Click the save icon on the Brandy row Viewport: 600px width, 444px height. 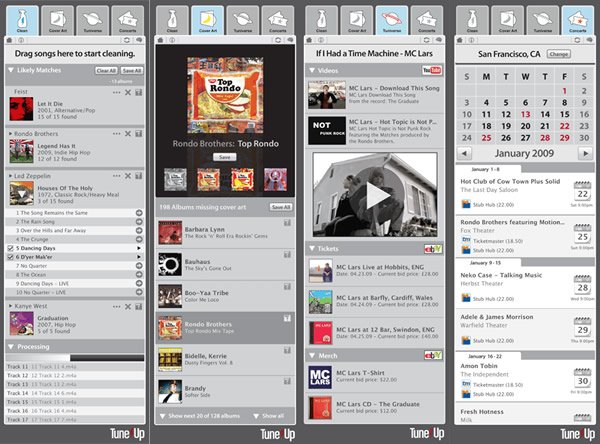pos(287,381)
